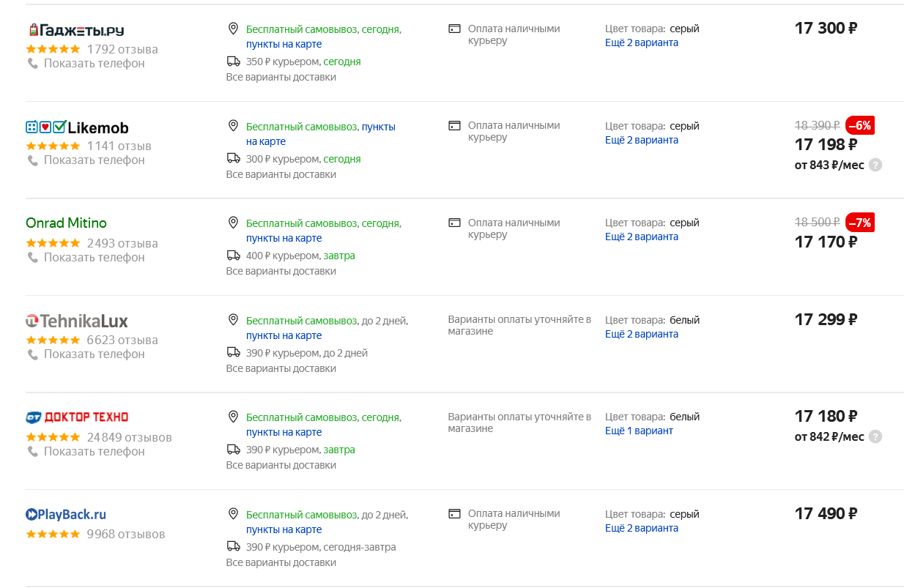Click the 17 170 ₽ price offer
The width and height of the screenshot is (904, 588).
point(825,242)
